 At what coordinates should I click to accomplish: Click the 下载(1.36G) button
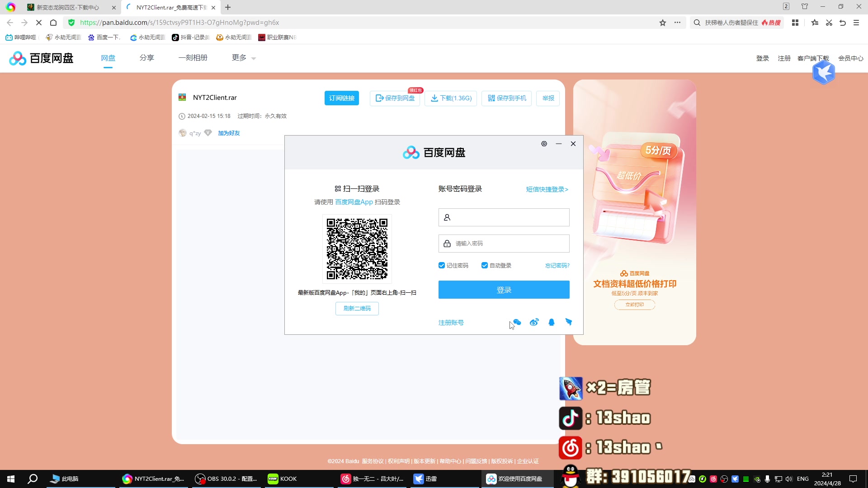pyautogui.click(x=451, y=98)
